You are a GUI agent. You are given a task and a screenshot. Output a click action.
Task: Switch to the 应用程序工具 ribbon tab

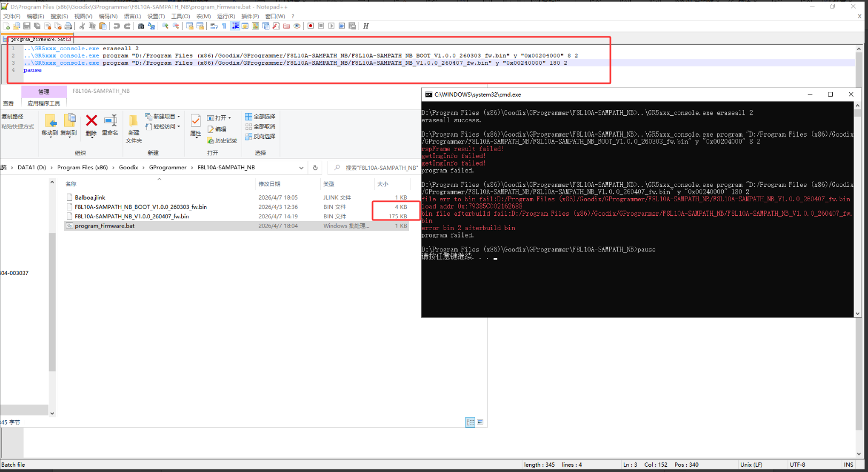pyautogui.click(x=44, y=104)
